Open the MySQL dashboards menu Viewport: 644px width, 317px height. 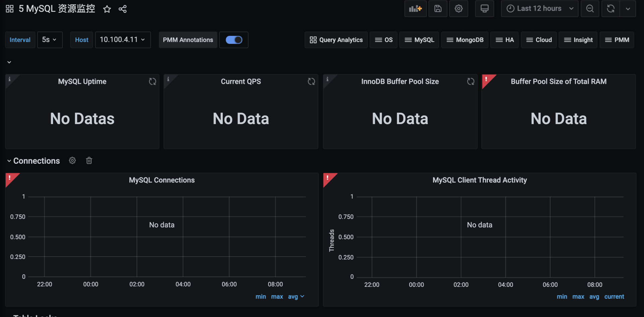click(x=419, y=40)
